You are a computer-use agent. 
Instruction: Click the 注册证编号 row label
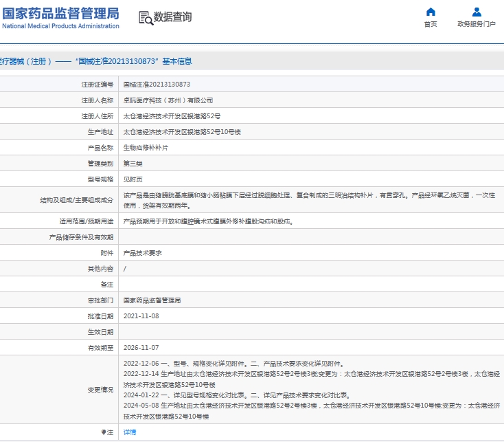[98, 85]
